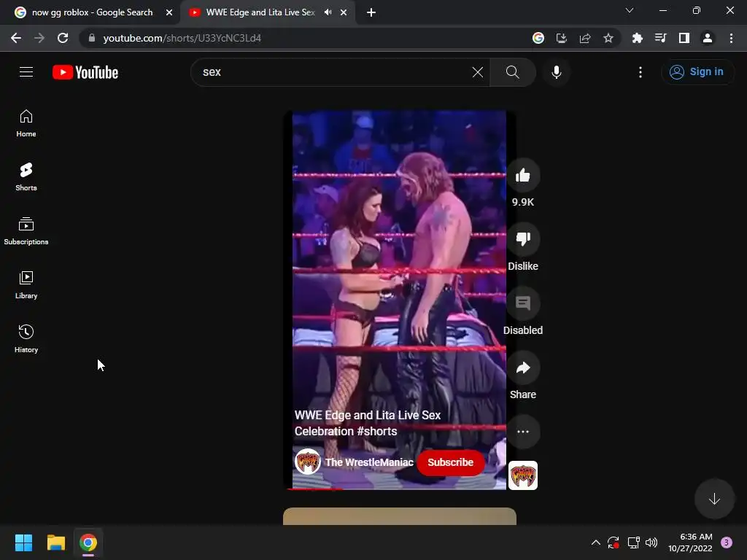Click the address bar URL
Viewport: 747px width, 560px height.
coord(182,38)
